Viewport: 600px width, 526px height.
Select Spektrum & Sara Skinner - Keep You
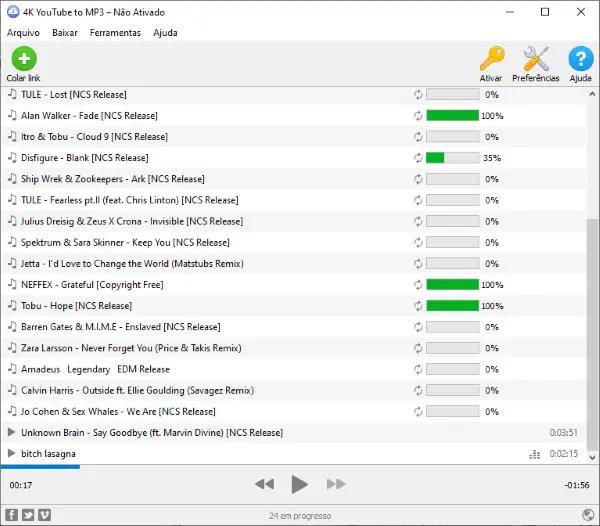coord(294,242)
